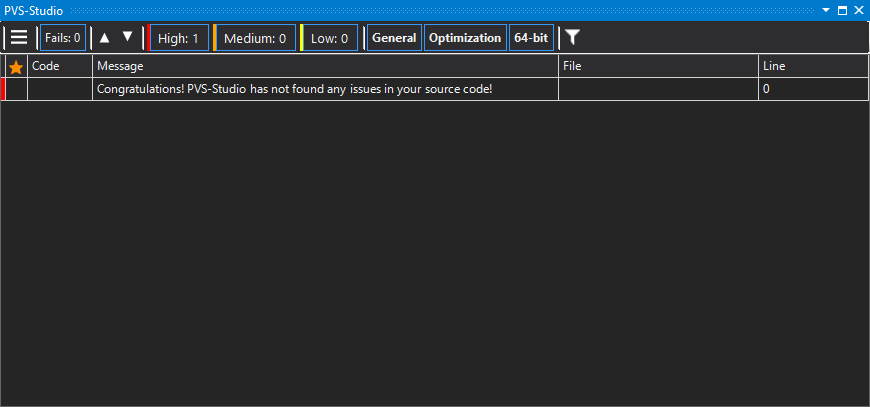Sort by the favorites star column
Screen dimensions: 870x407
click(16, 67)
